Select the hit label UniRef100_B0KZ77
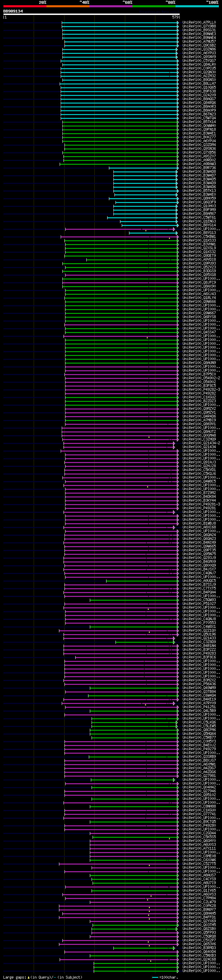The width and height of the screenshot is (222, 980). [199, 137]
